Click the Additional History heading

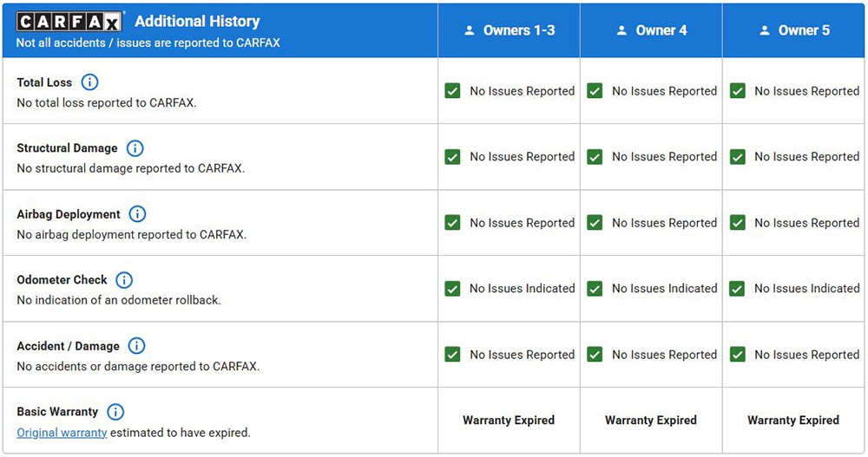pyautogui.click(x=197, y=21)
